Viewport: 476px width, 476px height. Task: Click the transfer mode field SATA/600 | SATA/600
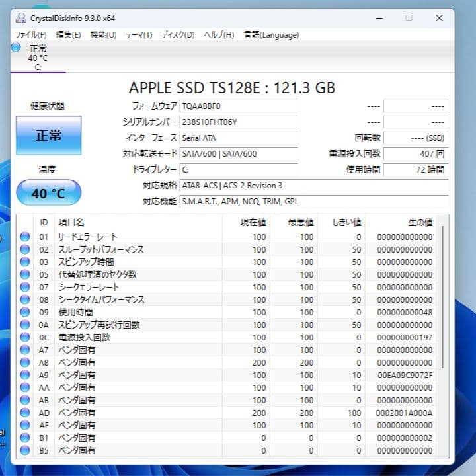click(239, 153)
